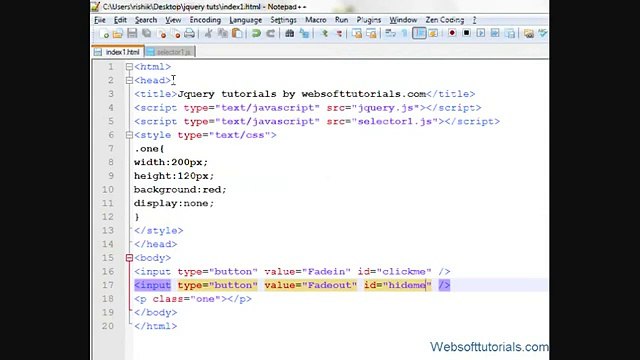Redo the edit with toolbar Redo icon
Image resolution: width=640 pixels, height=360 pixels.
[270, 33]
